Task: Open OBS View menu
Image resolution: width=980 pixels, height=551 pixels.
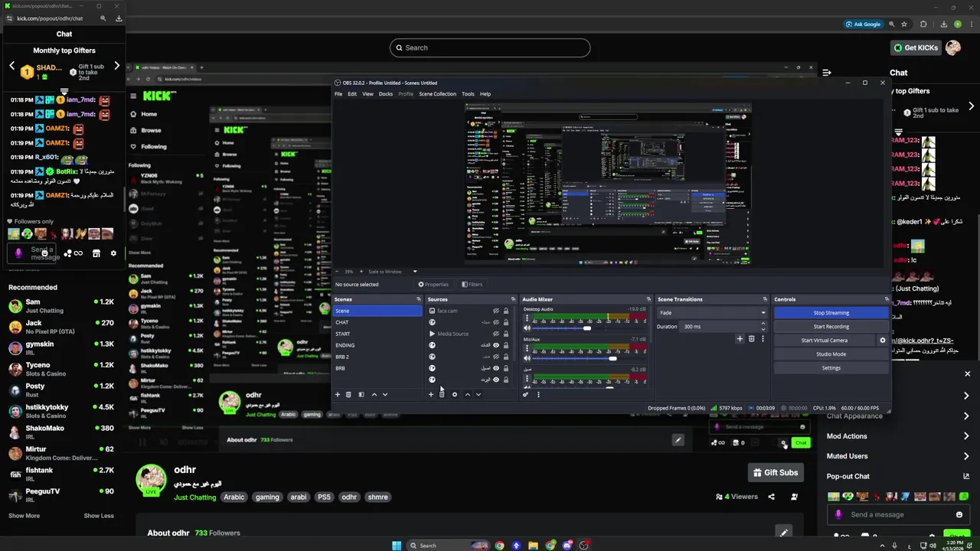Action: (x=367, y=94)
